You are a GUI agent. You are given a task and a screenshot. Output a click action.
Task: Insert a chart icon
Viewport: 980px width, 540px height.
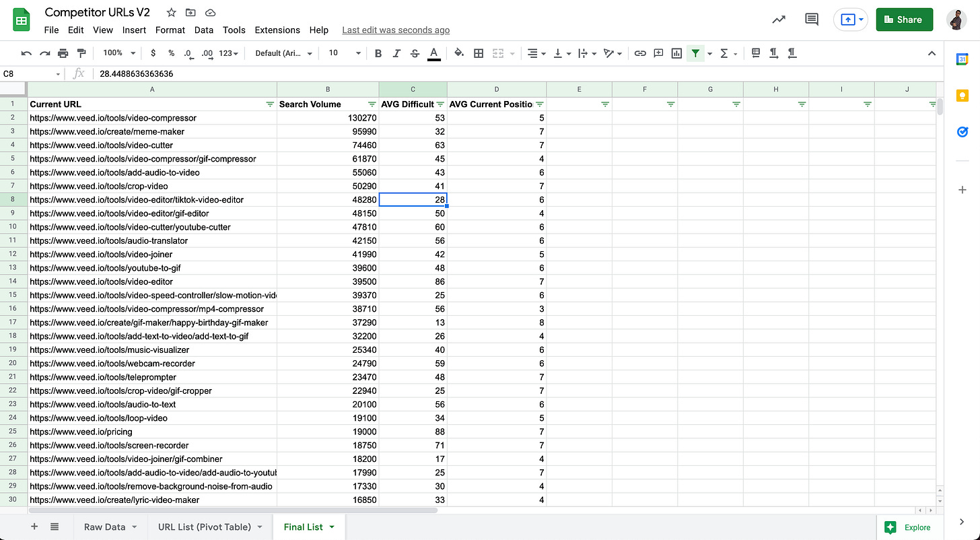(676, 53)
